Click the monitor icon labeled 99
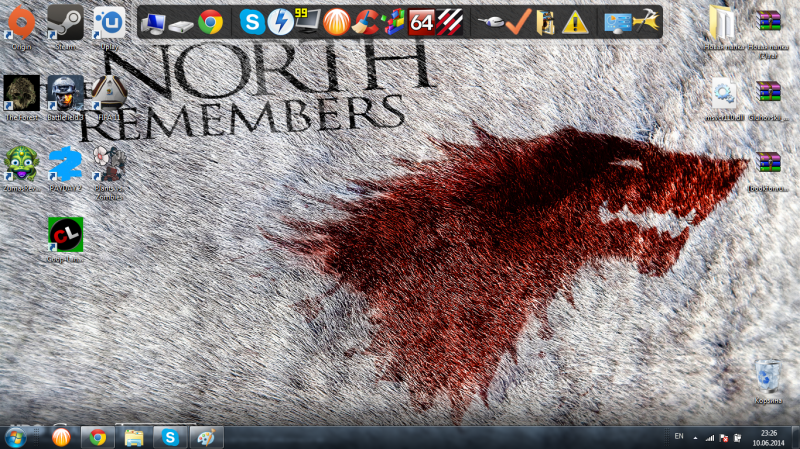800x449 pixels. (308, 21)
